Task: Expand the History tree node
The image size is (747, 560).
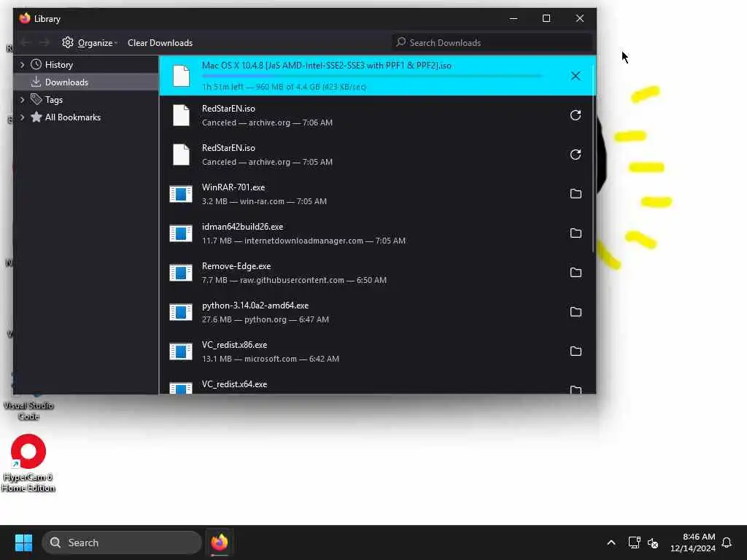Action: [22, 64]
